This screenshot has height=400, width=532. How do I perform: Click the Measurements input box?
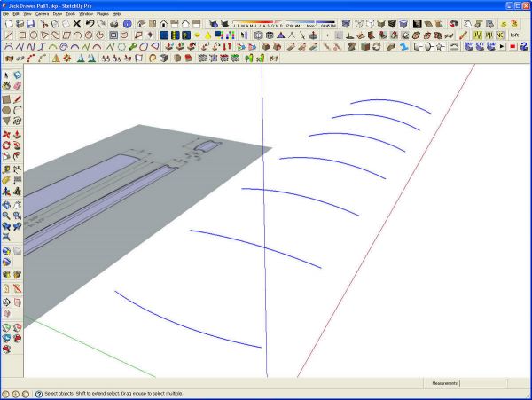482,383
